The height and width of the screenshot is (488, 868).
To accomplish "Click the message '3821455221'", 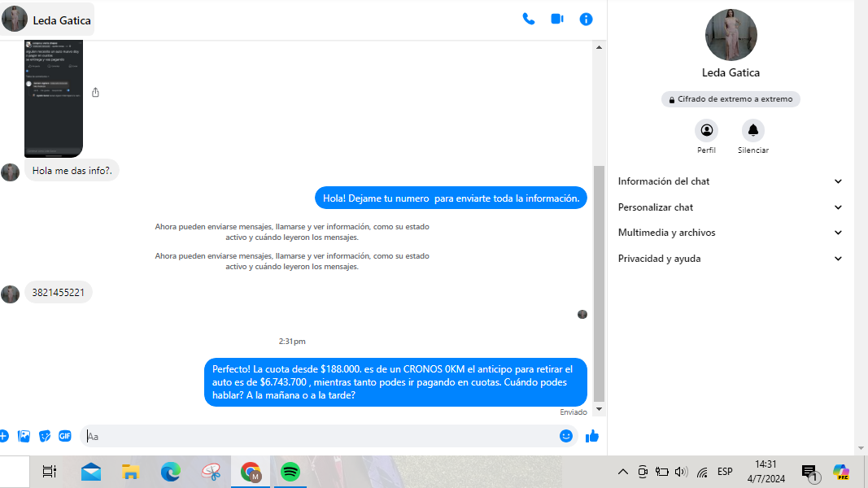I will pyautogui.click(x=58, y=293).
